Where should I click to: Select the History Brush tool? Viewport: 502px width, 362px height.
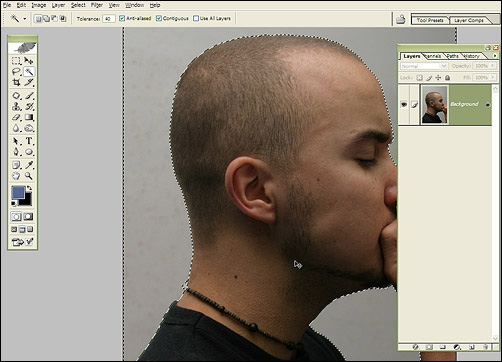click(x=29, y=107)
